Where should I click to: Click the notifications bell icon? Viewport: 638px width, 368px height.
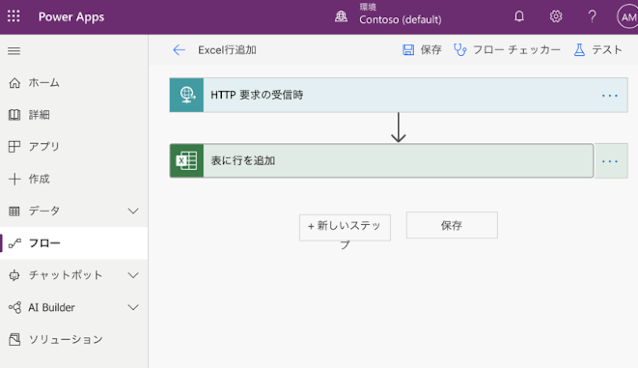pos(519,16)
